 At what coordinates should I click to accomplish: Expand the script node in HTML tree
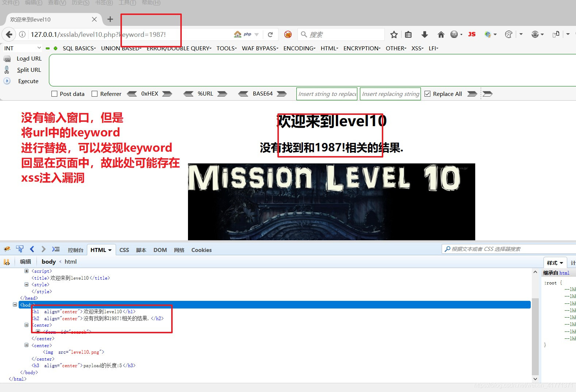26,271
